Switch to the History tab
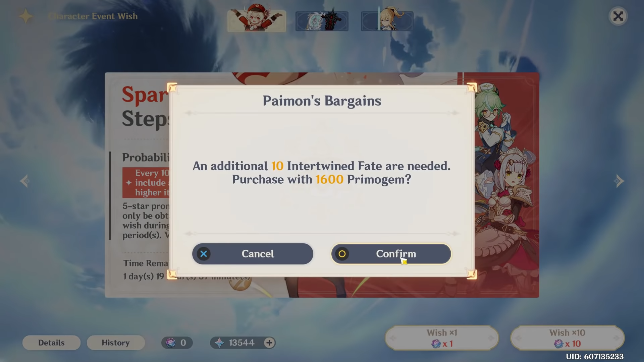The width and height of the screenshot is (644, 362). pos(115,342)
